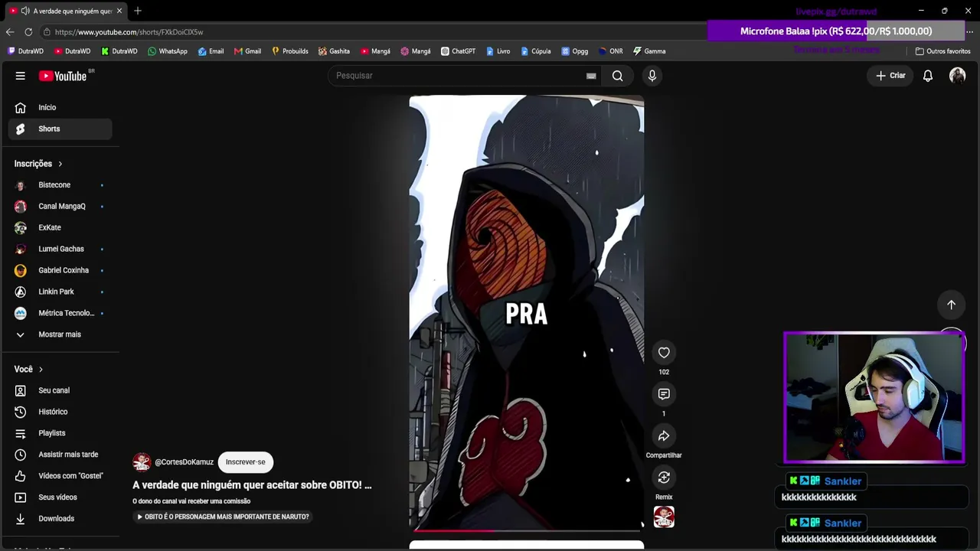Select Shorts in the sidebar
The height and width of the screenshot is (551, 980).
pyautogui.click(x=60, y=129)
